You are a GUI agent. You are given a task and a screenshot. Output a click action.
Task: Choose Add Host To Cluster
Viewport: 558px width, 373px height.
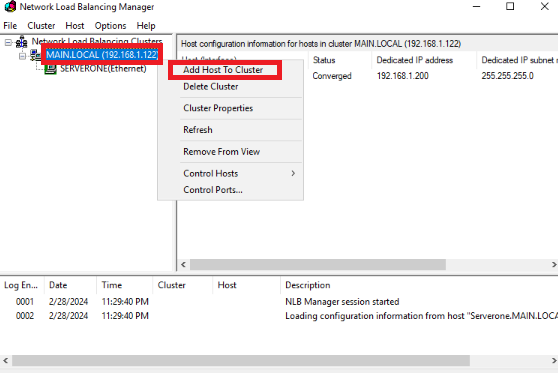click(x=223, y=70)
